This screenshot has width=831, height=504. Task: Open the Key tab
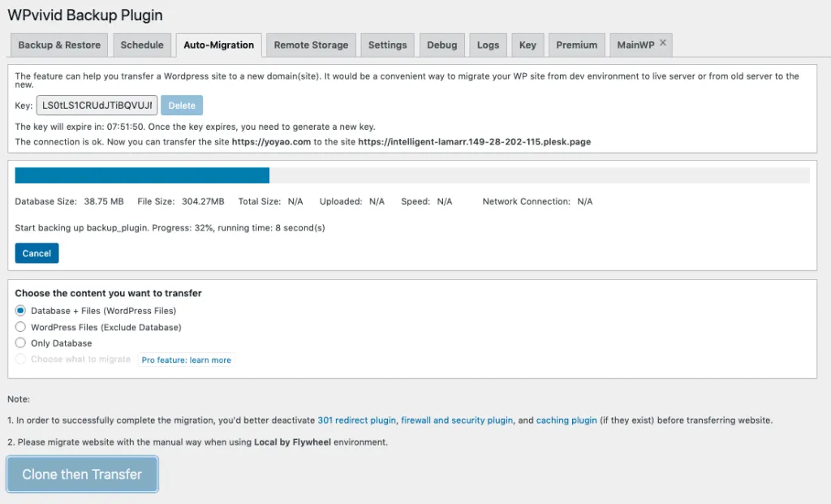pyautogui.click(x=527, y=45)
